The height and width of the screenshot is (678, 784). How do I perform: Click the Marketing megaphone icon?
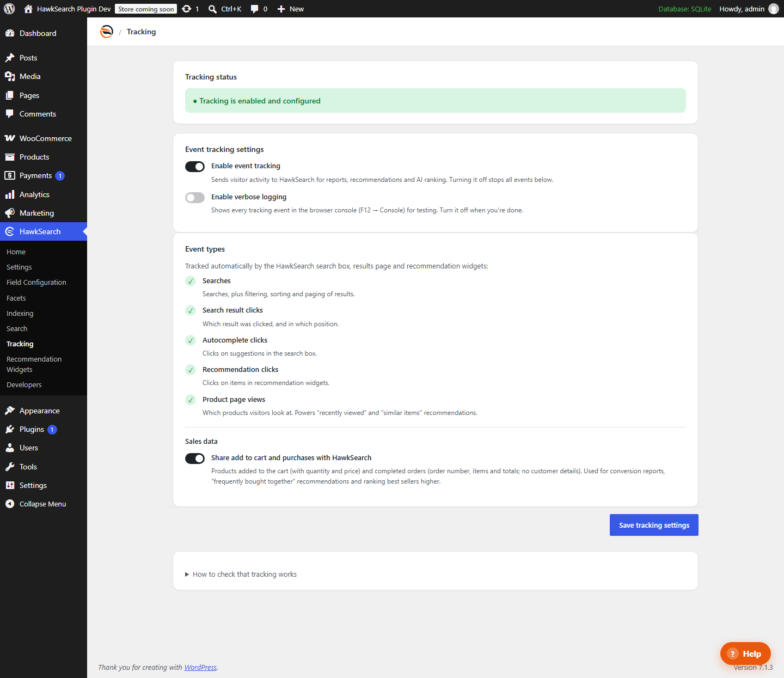10,213
